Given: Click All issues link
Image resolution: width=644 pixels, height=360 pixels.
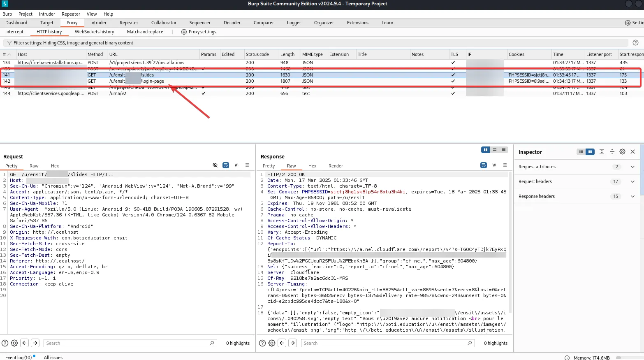Looking at the screenshot, I should [53, 357].
